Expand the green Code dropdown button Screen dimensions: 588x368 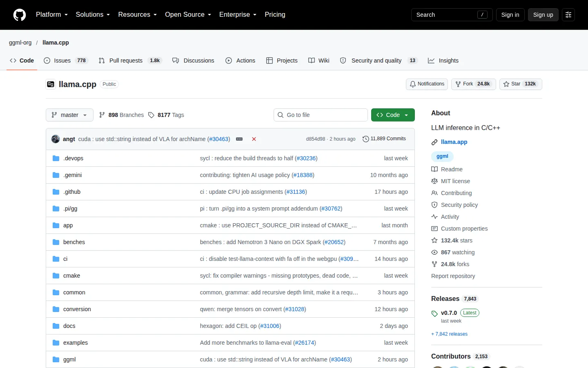click(x=393, y=115)
